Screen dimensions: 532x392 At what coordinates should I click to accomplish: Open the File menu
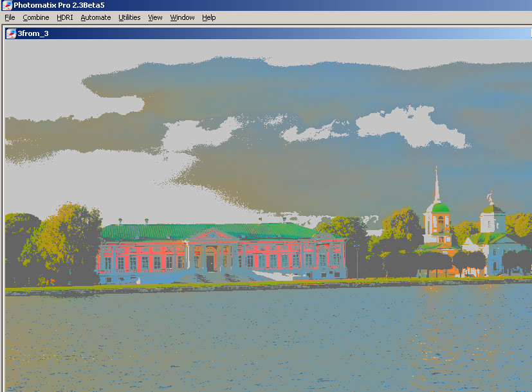pos(10,17)
